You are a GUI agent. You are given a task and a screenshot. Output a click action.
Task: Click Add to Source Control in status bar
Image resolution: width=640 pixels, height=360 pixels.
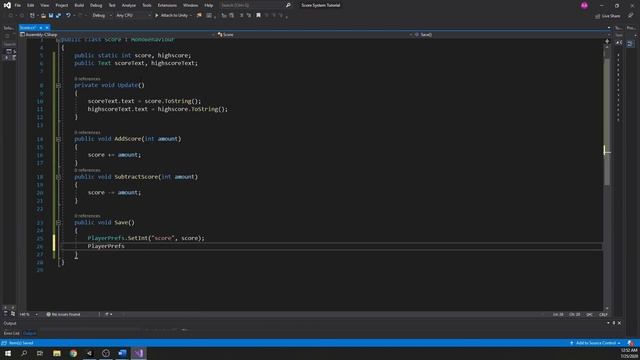coord(596,343)
